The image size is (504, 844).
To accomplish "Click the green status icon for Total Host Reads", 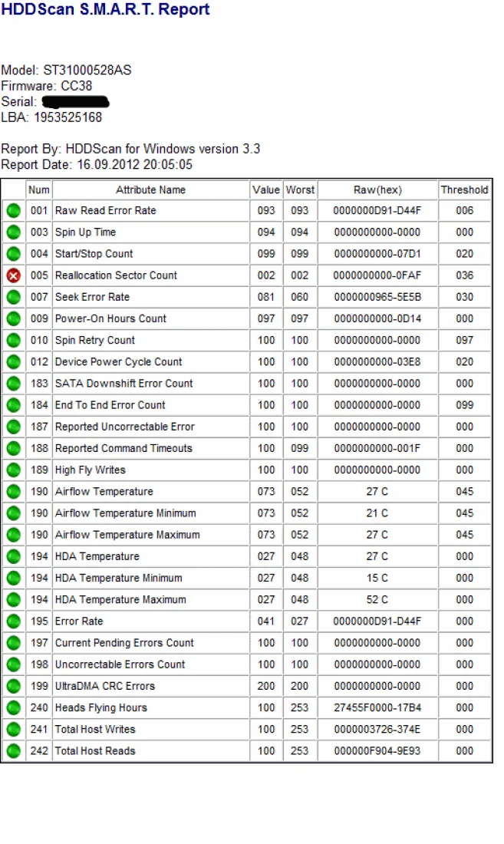I will (14, 751).
